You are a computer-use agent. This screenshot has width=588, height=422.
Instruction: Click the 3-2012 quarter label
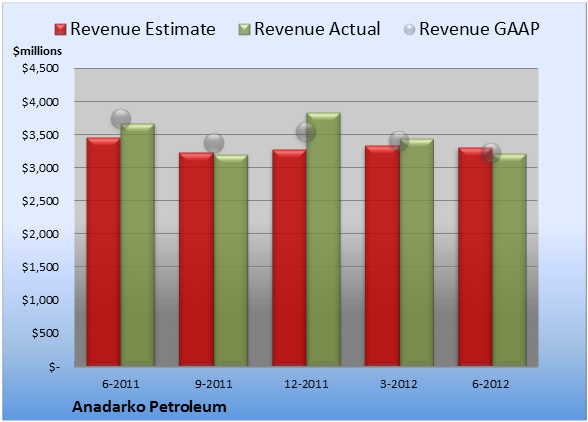point(399,384)
